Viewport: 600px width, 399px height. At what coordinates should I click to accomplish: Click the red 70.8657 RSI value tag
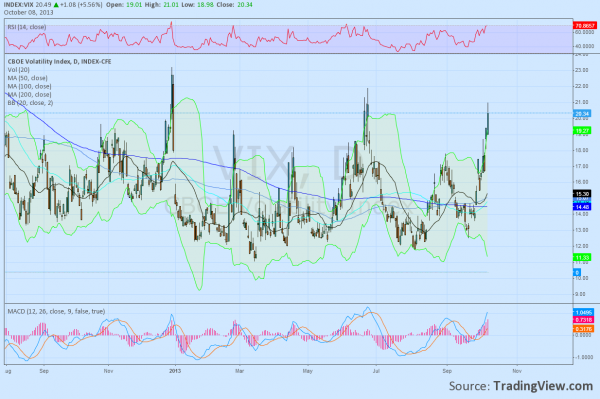click(x=584, y=26)
